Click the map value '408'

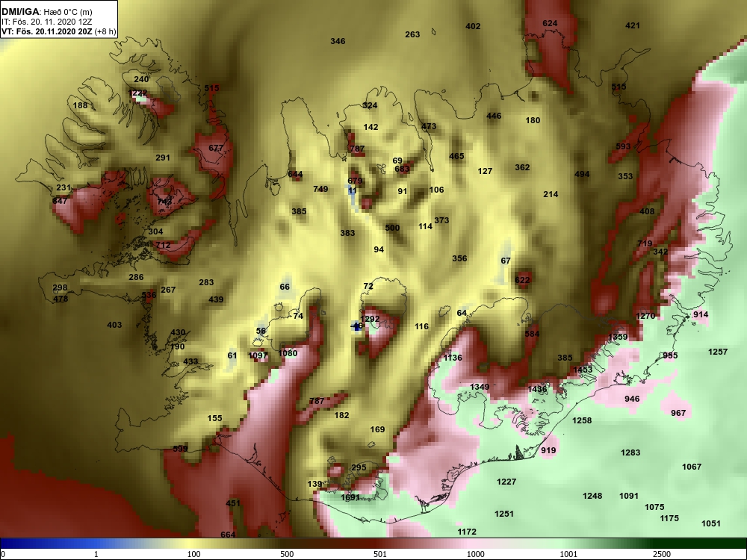(x=647, y=211)
